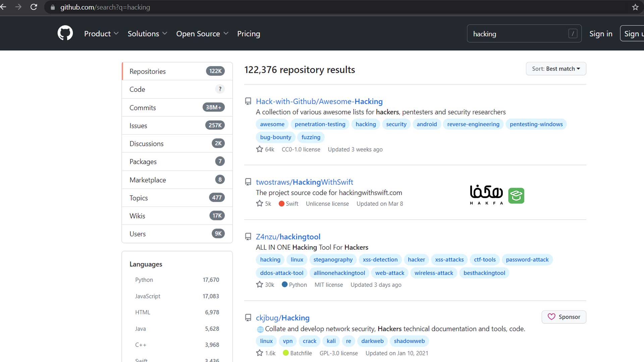Select the Marketplace filter
This screenshot has width=644, height=362.
click(177, 180)
